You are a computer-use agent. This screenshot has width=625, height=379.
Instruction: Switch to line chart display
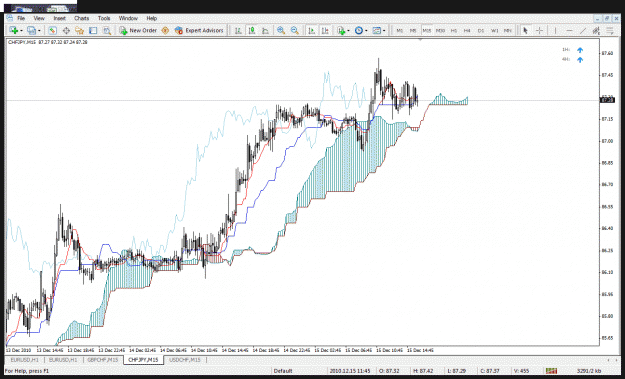265,30
